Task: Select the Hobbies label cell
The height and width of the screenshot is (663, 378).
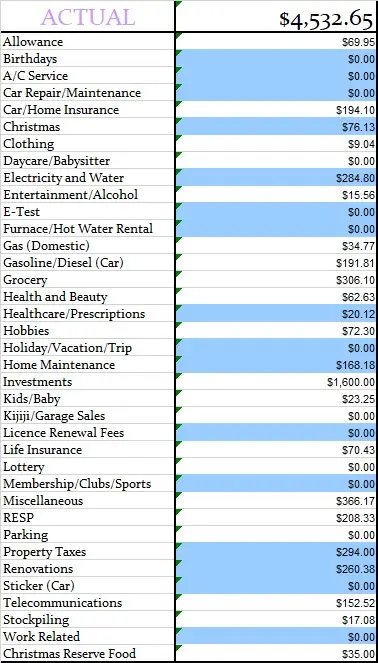Action: click(88, 330)
